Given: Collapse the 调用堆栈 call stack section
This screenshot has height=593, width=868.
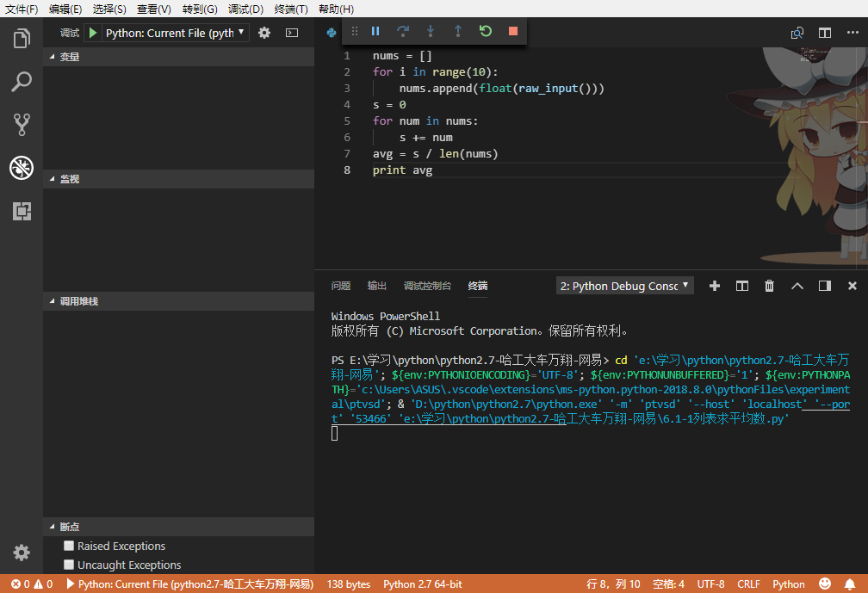Looking at the screenshot, I should pos(77,301).
